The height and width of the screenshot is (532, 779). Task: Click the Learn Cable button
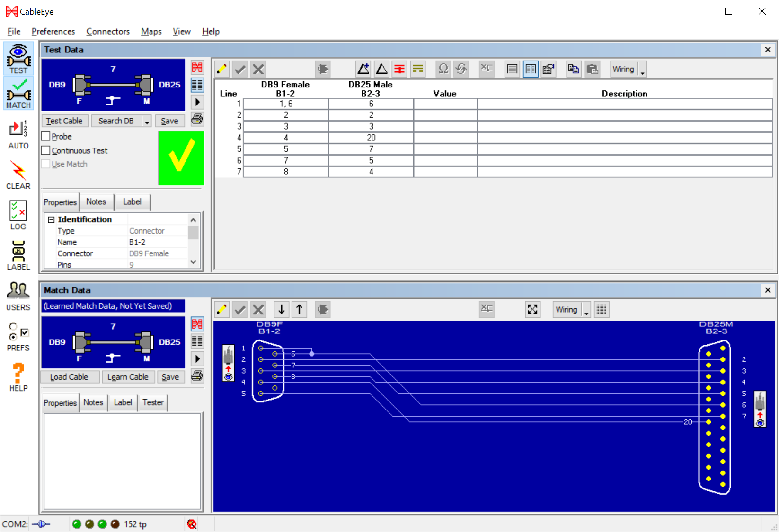coord(128,377)
